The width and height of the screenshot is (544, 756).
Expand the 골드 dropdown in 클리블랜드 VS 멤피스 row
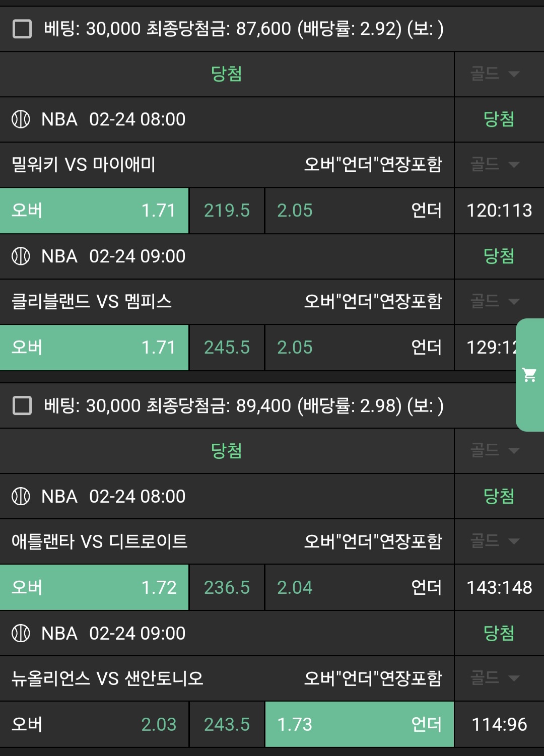point(495,302)
